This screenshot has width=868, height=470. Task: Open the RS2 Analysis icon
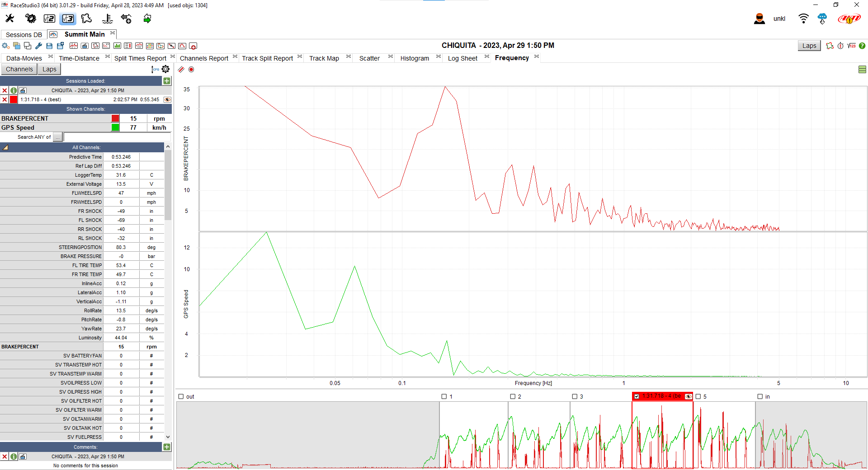pyautogui.click(x=49, y=19)
